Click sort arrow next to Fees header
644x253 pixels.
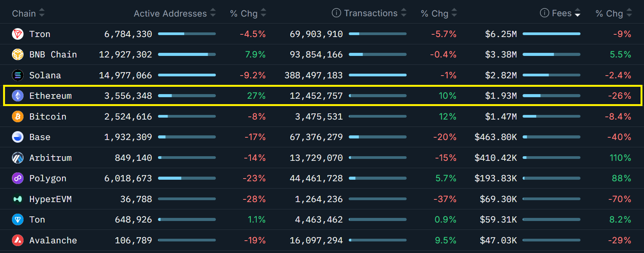[x=577, y=13]
